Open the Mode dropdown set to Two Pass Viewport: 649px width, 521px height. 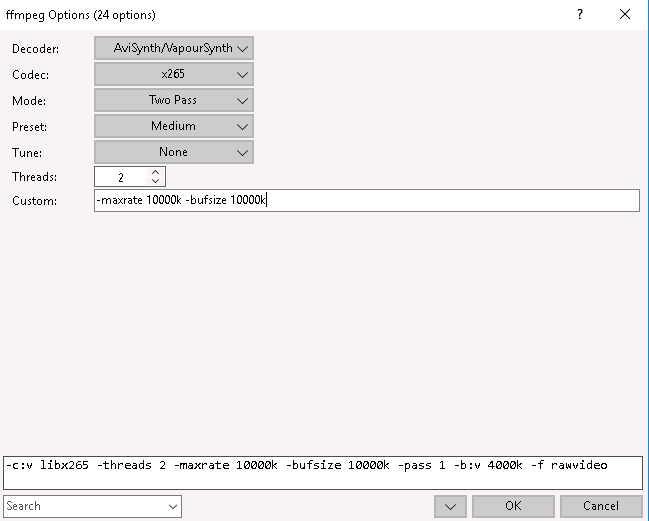click(x=174, y=101)
